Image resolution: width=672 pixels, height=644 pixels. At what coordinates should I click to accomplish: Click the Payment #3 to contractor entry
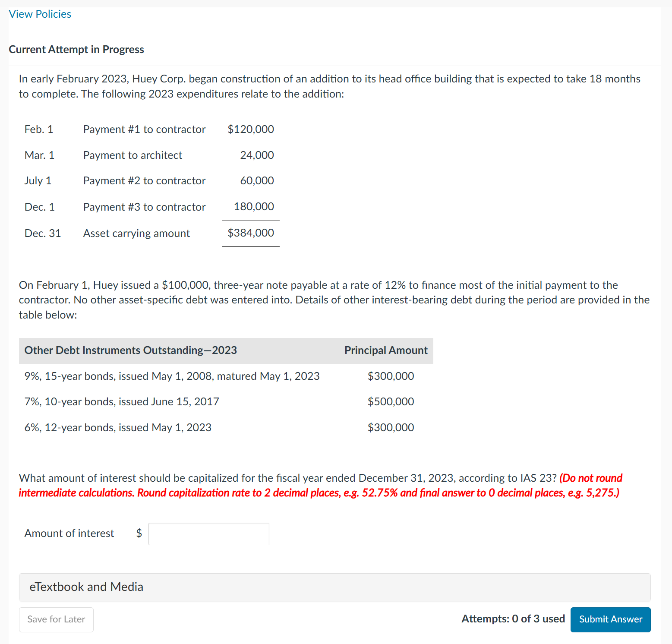pos(144,207)
